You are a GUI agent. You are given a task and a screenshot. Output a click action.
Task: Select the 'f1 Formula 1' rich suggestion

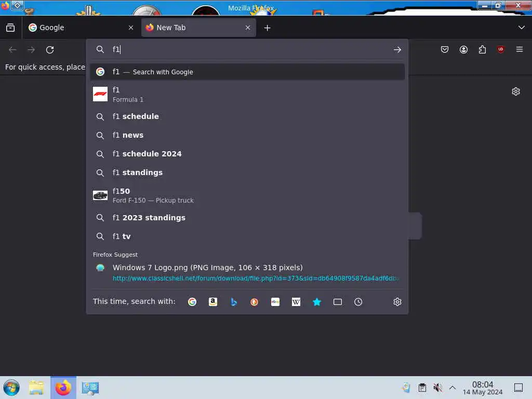tap(247, 95)
